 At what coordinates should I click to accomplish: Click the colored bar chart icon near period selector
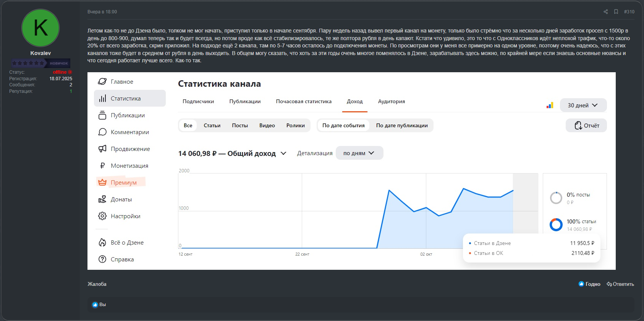550,105
